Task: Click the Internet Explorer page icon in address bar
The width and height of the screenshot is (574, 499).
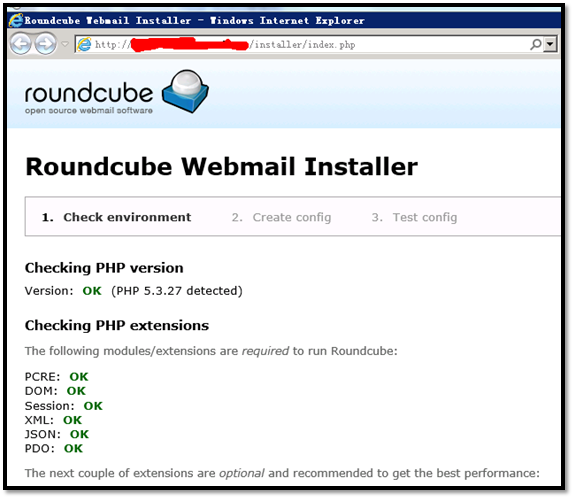Action: [x=84, y=45]
